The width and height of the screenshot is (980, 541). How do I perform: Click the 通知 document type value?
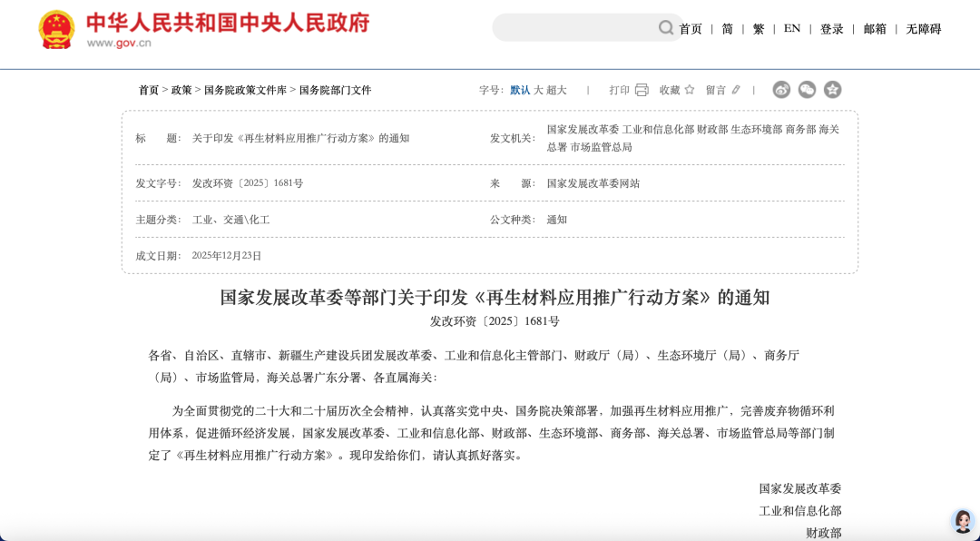(557, 220)
